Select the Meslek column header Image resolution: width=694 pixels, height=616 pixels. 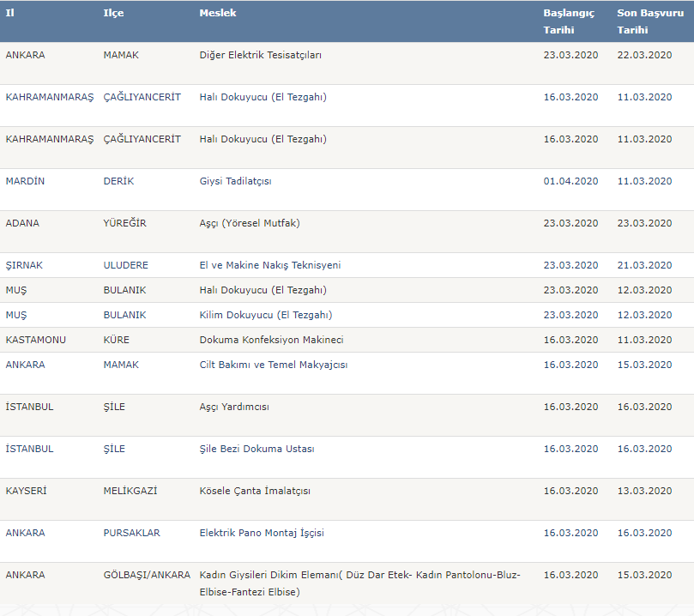point(218,13)
